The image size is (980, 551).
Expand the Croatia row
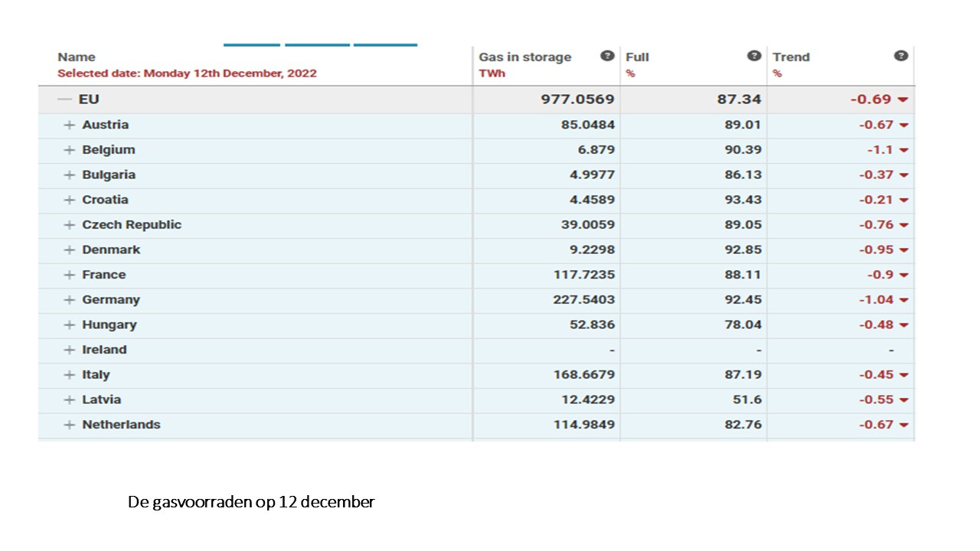[x=70, y=200]
